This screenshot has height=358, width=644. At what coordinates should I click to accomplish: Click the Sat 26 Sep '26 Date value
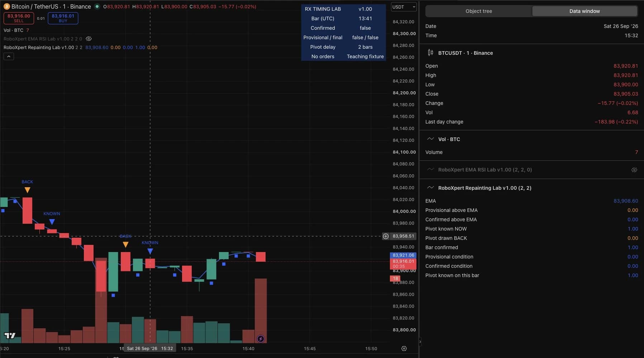[x=621, y=26]
